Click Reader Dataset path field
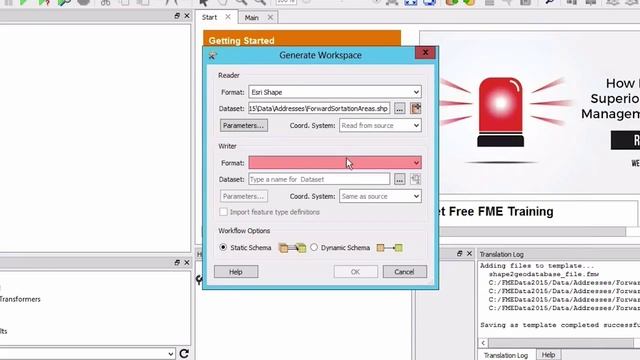The width and height of the screenshot is (640, 360). [x=319, y=109]
